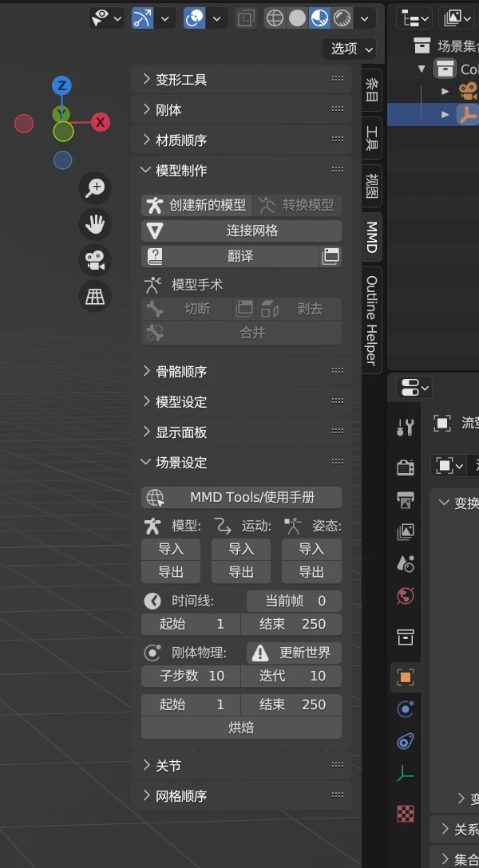
Task: Open the Texture properties checker icon
Action: tap(406, 813)
